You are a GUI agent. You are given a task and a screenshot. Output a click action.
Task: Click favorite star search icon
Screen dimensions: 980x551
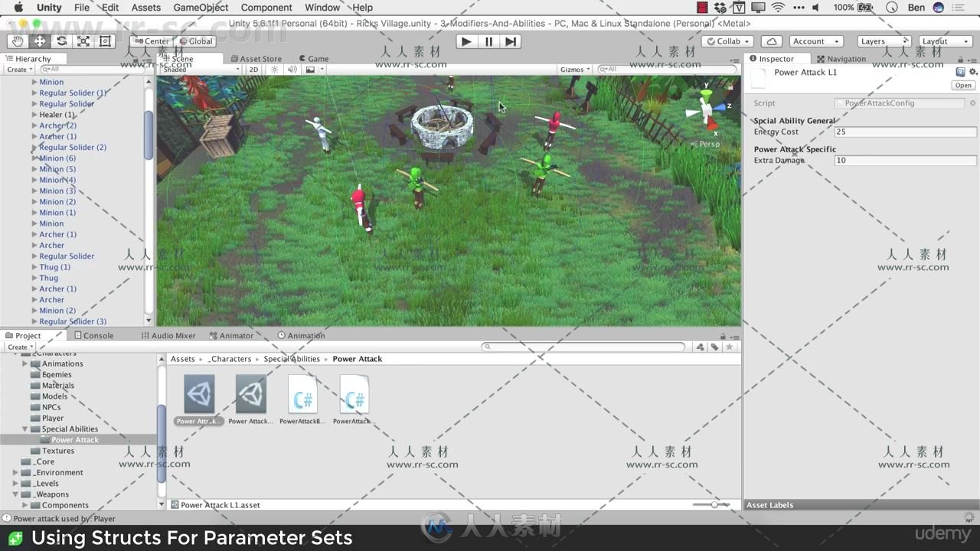click(x=729, y=347)
